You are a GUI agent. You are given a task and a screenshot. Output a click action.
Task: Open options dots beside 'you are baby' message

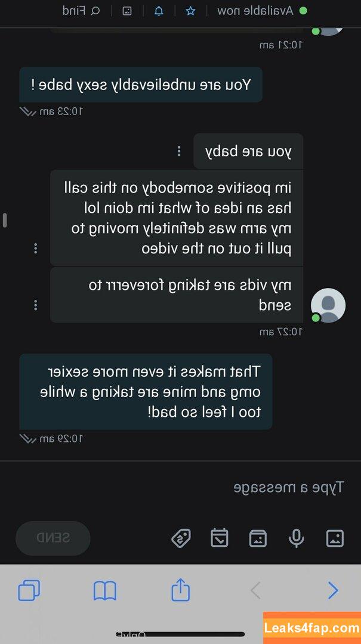(179, 151)
